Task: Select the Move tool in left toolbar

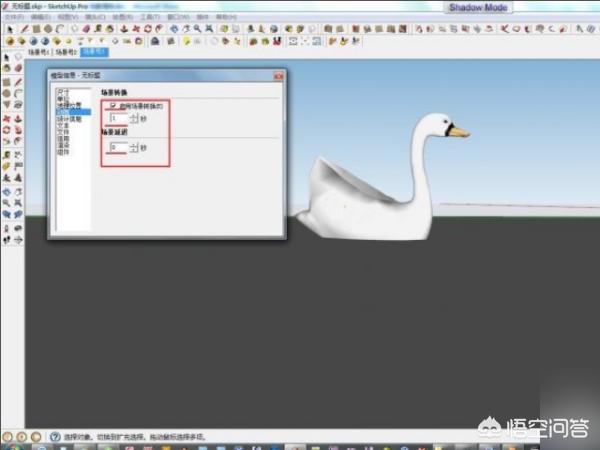Action: tap(6, 118)
